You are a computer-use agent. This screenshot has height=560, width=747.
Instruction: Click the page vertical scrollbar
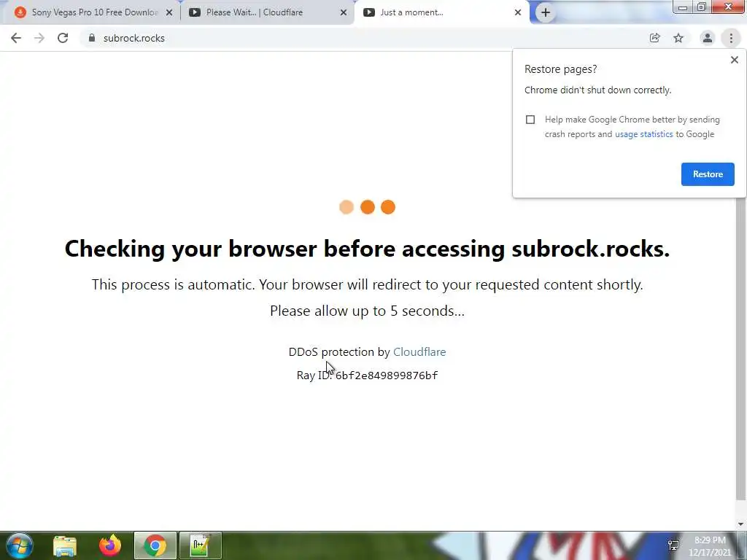[x=741, y=350]
